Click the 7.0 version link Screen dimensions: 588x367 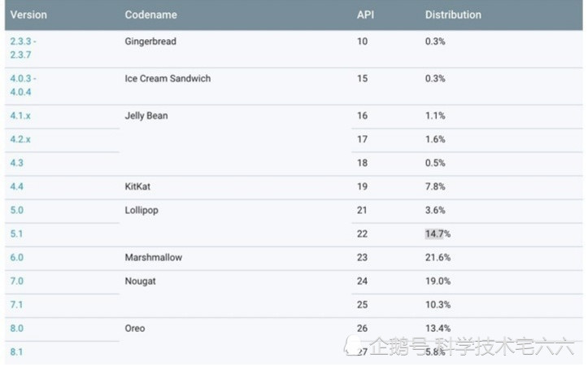pos(16,281)
